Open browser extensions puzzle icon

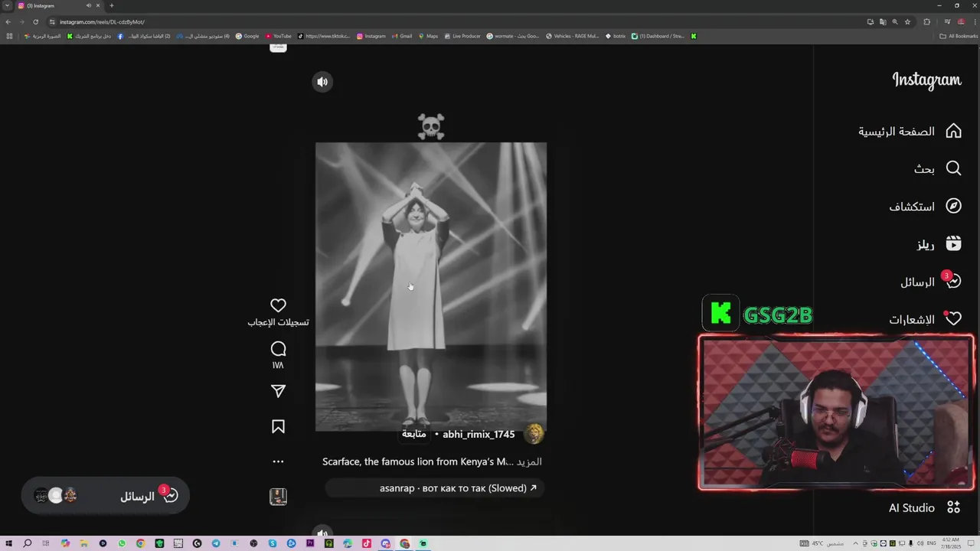click(x=926, y=21)
